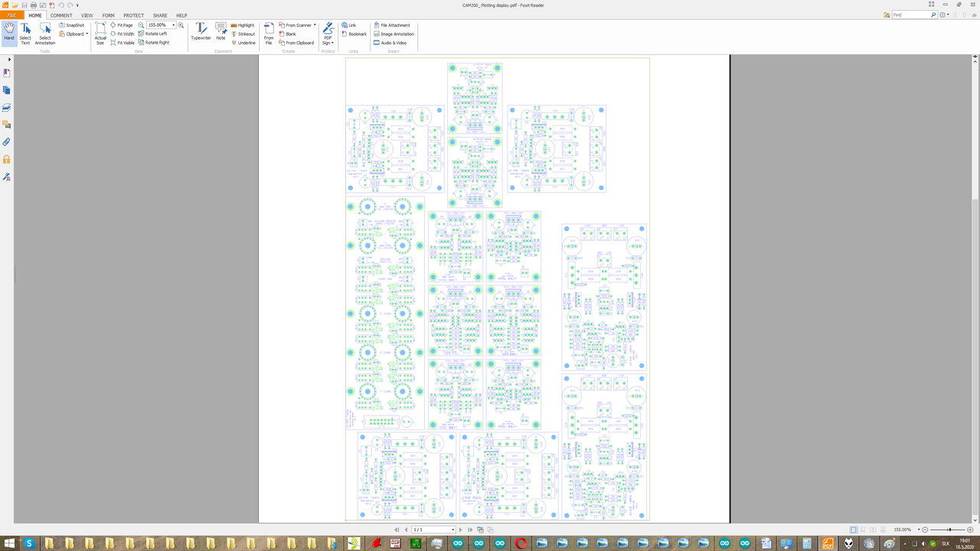The height and width of the screenshot is (551, 980).
Task: Switch to the PROTECT tab
Action: point(134,15)
